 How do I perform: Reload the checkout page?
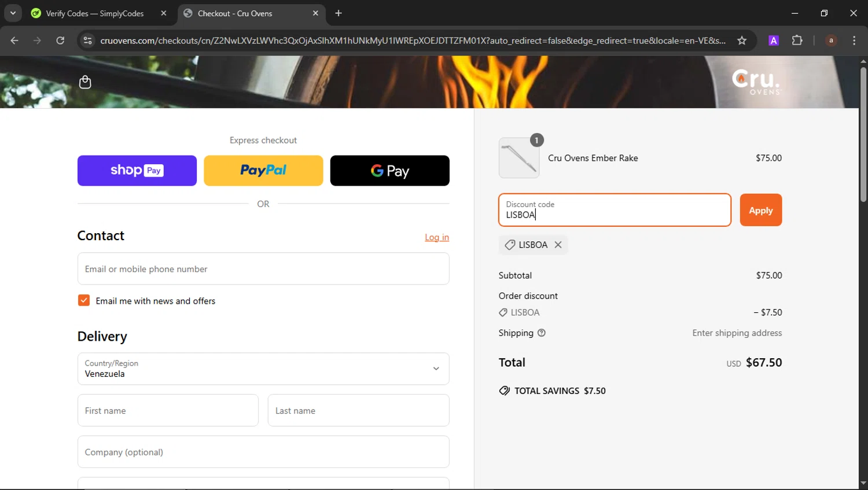coord(60,40)
